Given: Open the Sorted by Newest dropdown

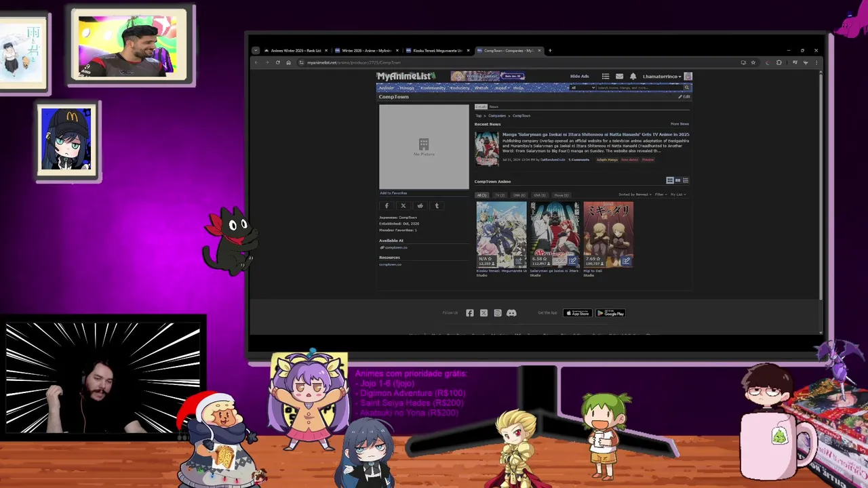Looking at the screenshot, I should 635,195.
